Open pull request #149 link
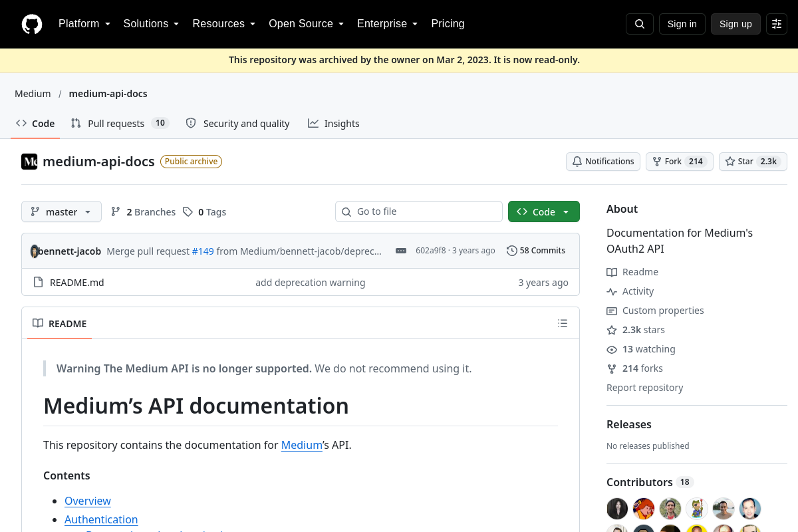 tap(203, 251)
